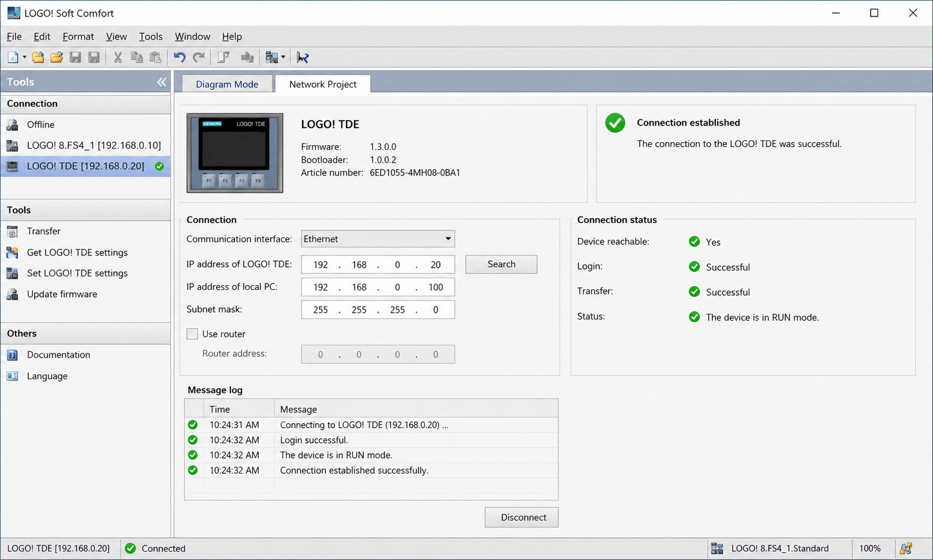Open the Documentation icon
The width and height of the screenshot is (933, 560).
click(12, 355)
